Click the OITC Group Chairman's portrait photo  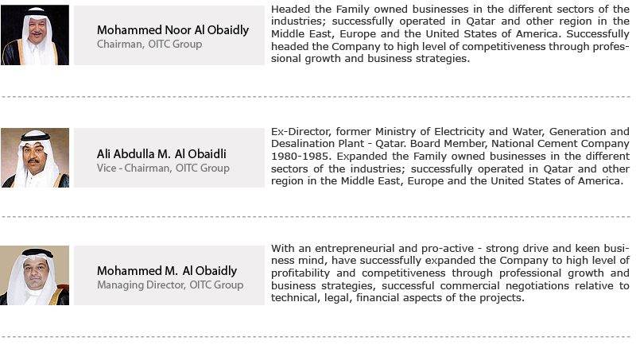tap(35, 35)
